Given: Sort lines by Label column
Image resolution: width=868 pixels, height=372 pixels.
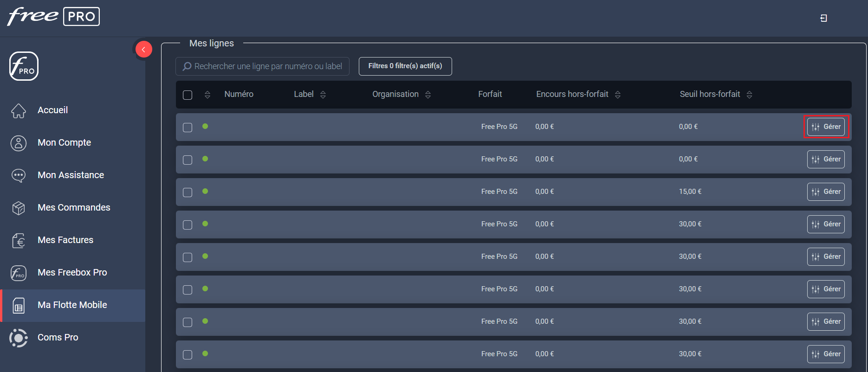Looking at the screenshot, I should tap(323, 95).
